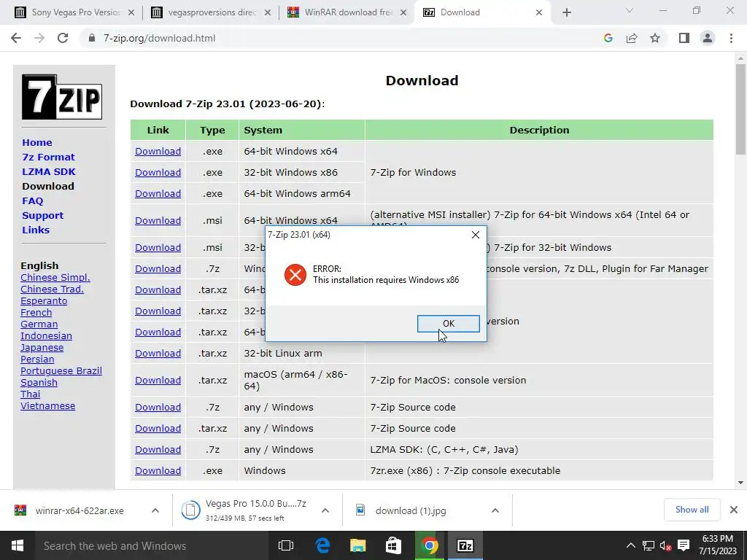Click the browser forward arrow

click(39, 38)
